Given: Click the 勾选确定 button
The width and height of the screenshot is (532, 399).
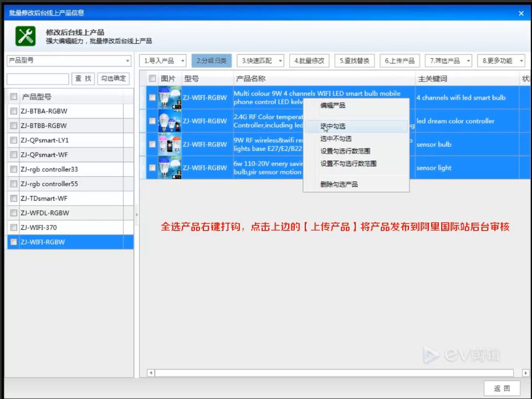Looking at the screenshot, I should [x=113, y=79].
